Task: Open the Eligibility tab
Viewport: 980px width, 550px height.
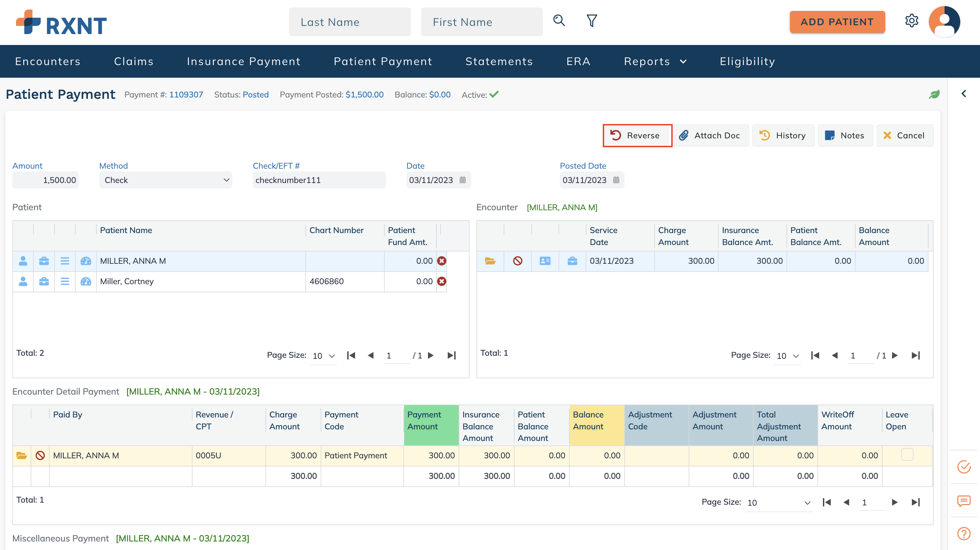Action: 747,61
